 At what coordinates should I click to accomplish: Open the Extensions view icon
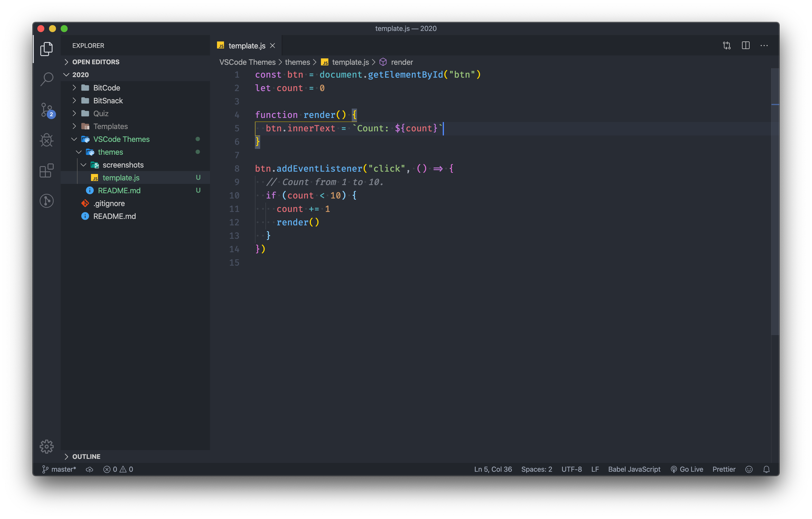tap(47, 170)
